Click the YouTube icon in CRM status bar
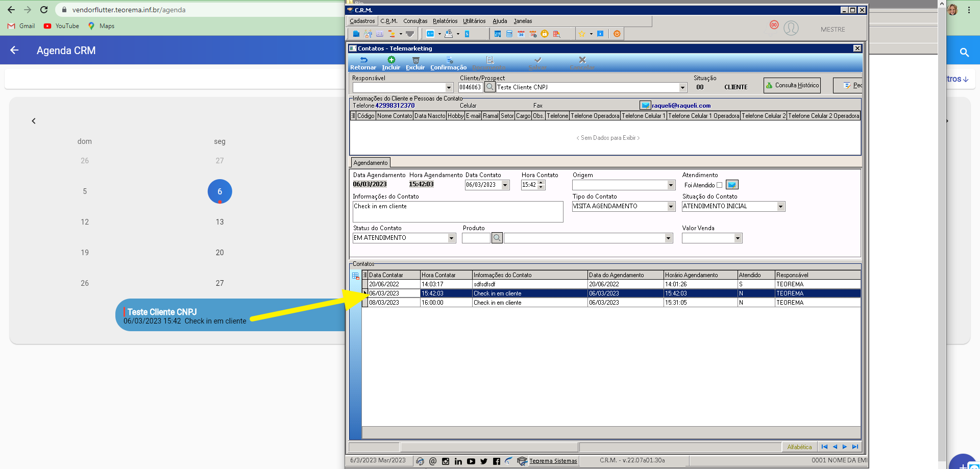The width and height of the screenshot is (980, 469). coord(471,461)
